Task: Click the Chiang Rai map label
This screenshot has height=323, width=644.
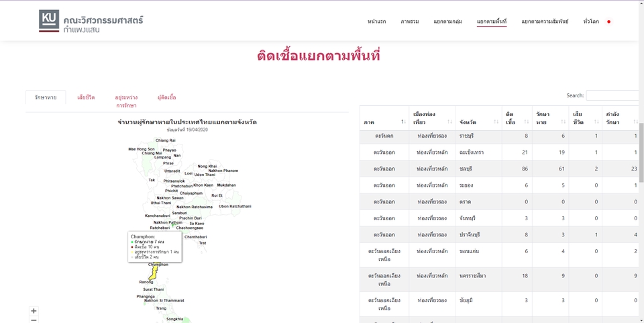Action: point(166,140)
